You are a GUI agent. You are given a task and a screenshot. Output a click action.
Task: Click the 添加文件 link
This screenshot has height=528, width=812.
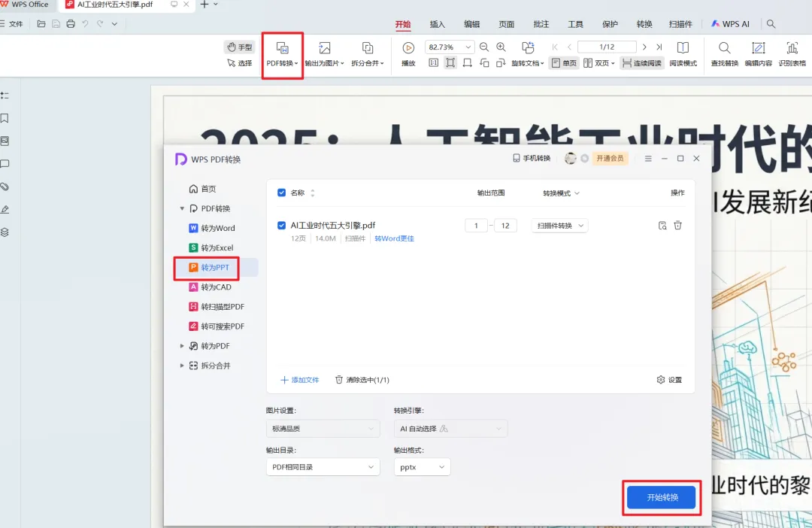tap(300, 380)
